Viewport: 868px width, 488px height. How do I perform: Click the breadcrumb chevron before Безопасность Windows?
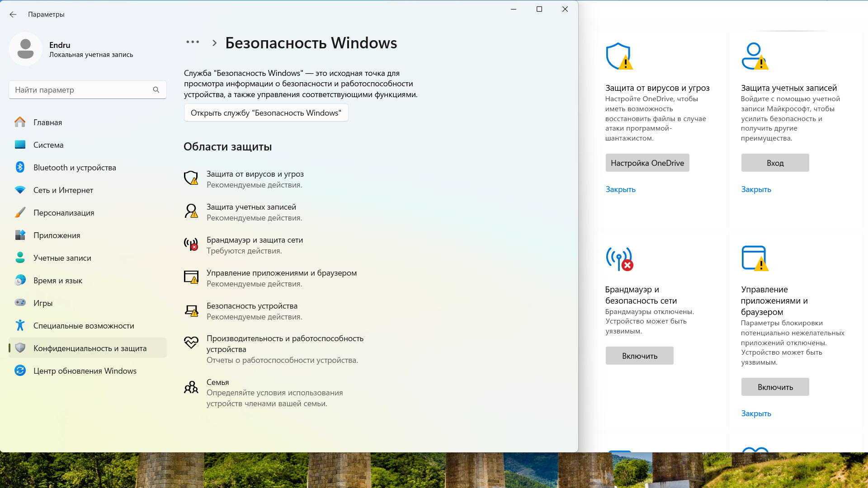[x=215, y=43]
